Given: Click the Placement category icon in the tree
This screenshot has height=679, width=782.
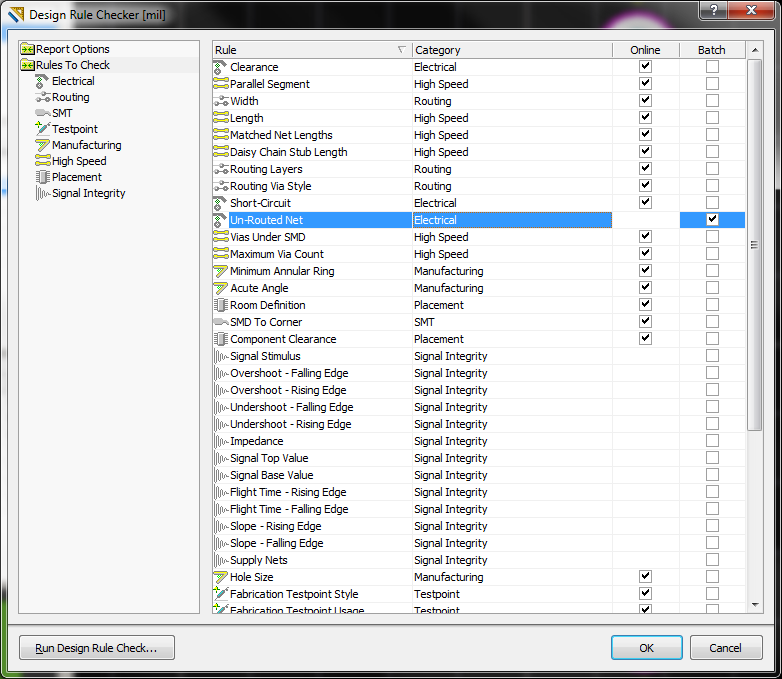Looking at the screenshot, I should coord(42,177).
